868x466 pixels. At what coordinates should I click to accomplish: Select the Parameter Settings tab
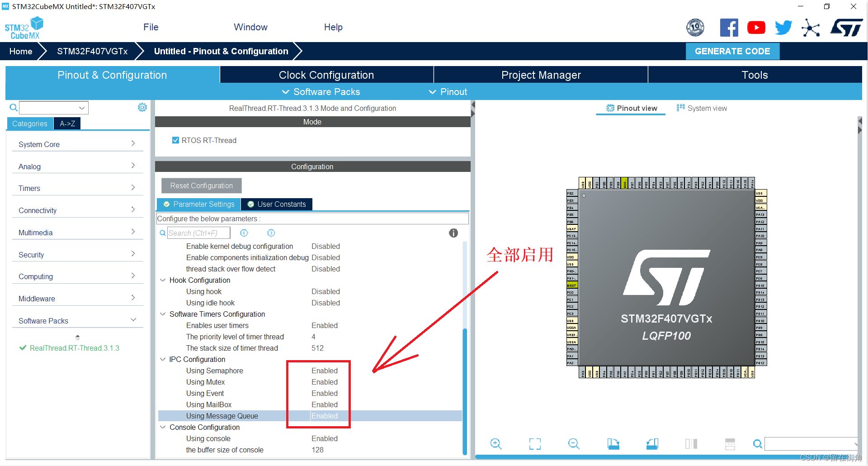[199, 204]
